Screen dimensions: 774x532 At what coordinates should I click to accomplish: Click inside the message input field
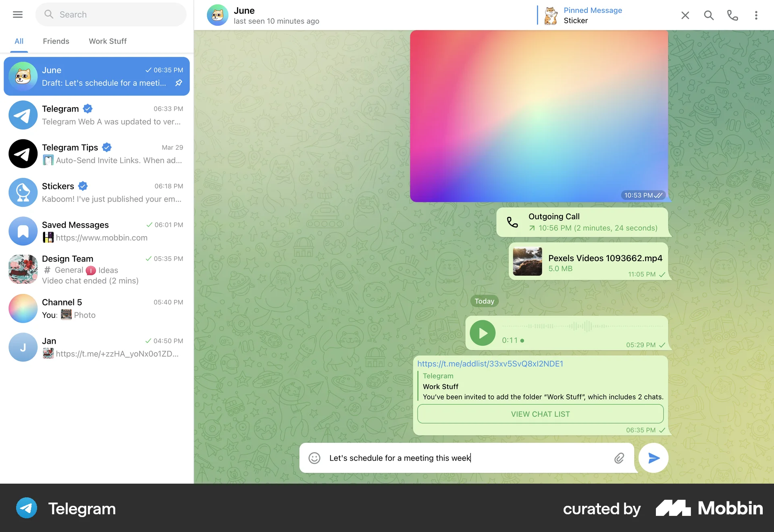[x=443, y=458]
